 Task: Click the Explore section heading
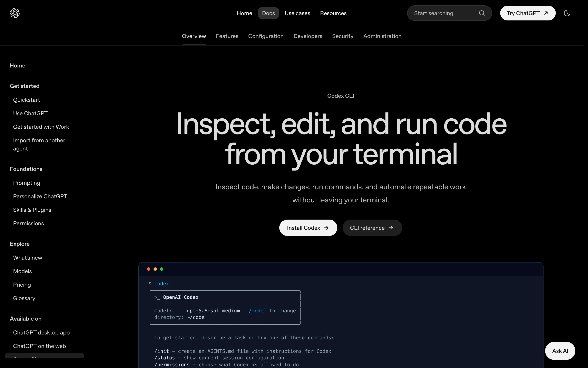click(x=20, y=244)
